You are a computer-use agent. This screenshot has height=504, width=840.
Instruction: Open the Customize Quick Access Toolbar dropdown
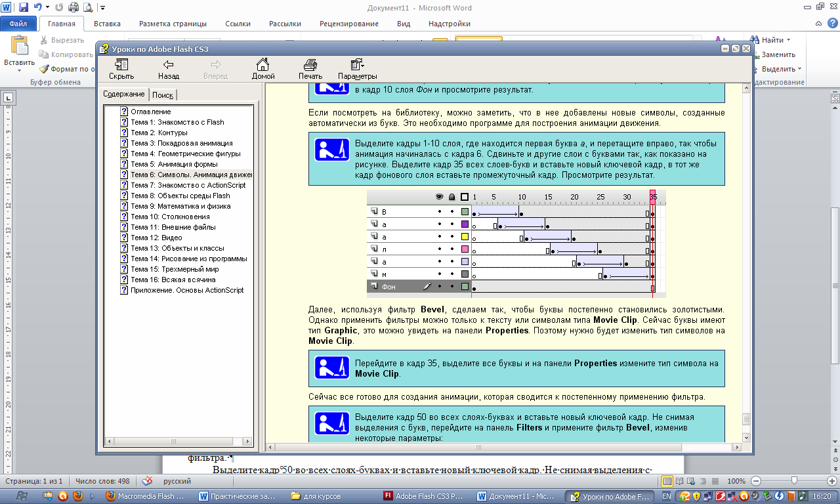(102, 9)
